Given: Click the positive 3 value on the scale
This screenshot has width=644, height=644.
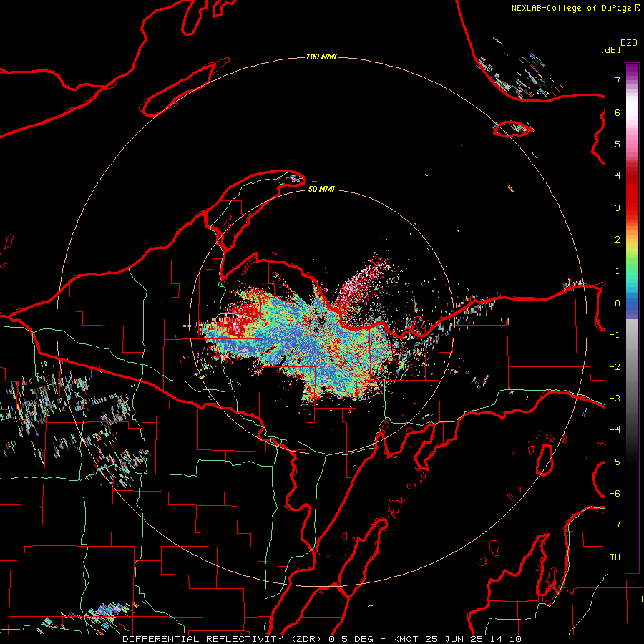Looking at the screenshot, I should point(618,208).
